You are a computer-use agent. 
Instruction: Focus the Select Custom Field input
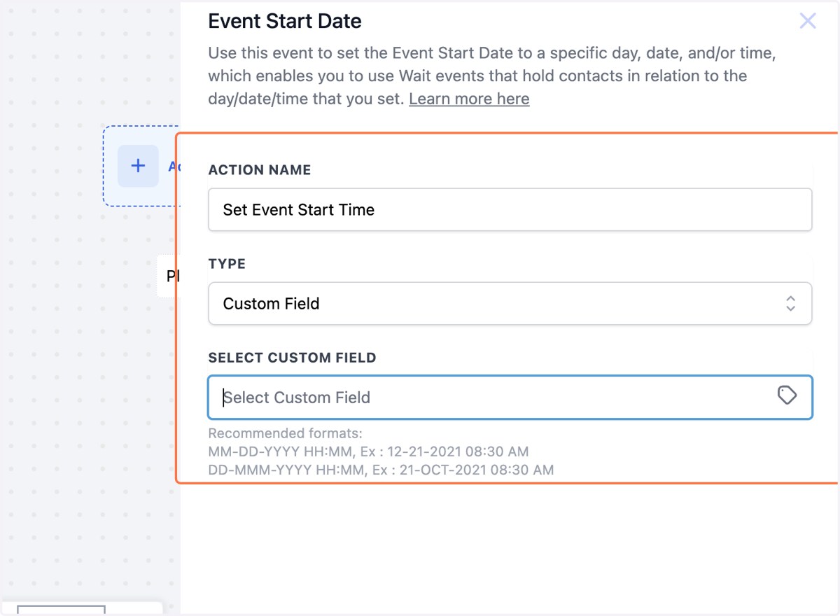pyautogui.click(x=510, y=398)
